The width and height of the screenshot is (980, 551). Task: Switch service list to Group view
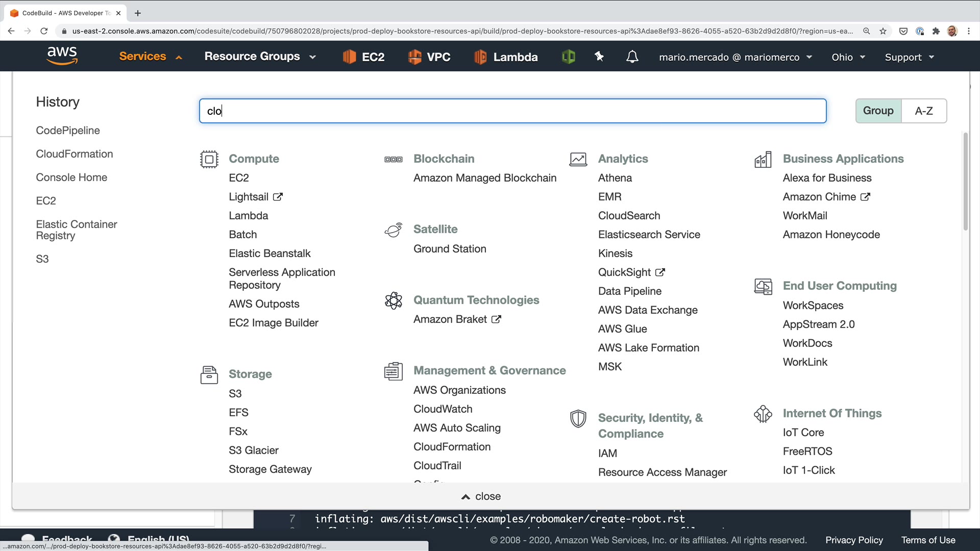[x=878, y=111]
